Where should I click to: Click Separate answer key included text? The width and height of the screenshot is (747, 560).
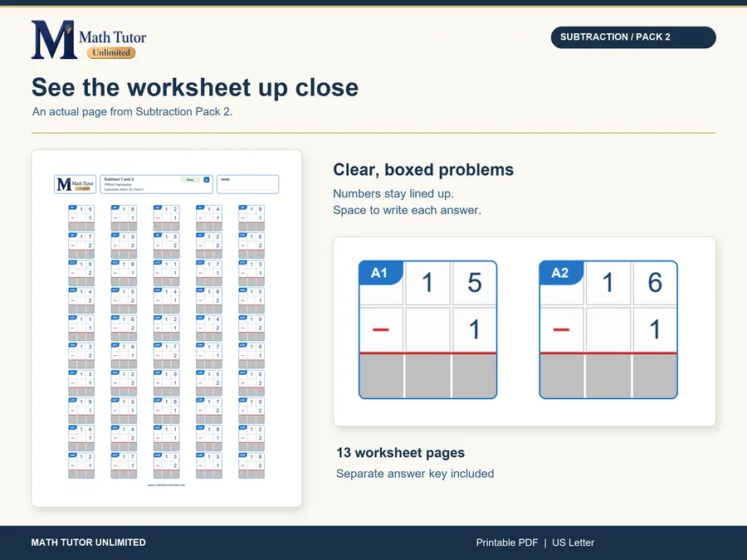pyautogui.click(x=415, y=474)
